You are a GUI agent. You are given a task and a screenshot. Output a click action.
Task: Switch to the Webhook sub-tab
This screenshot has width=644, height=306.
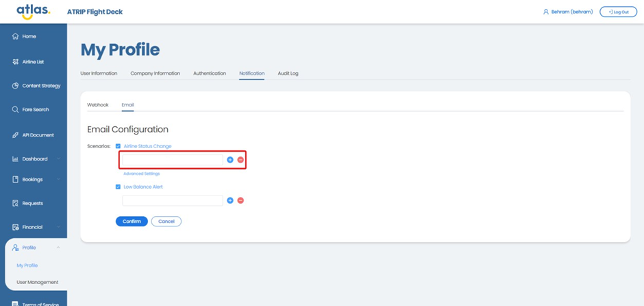[x=97, y=105]
